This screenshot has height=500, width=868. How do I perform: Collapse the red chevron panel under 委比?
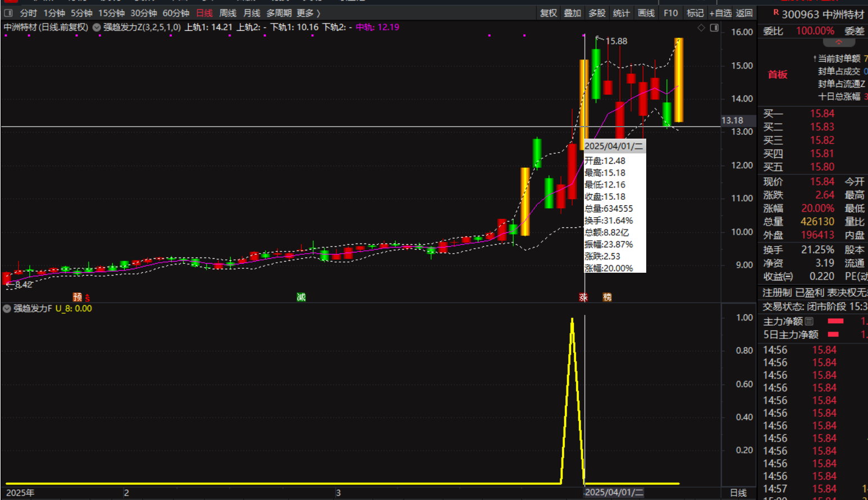tap(839, 43)
